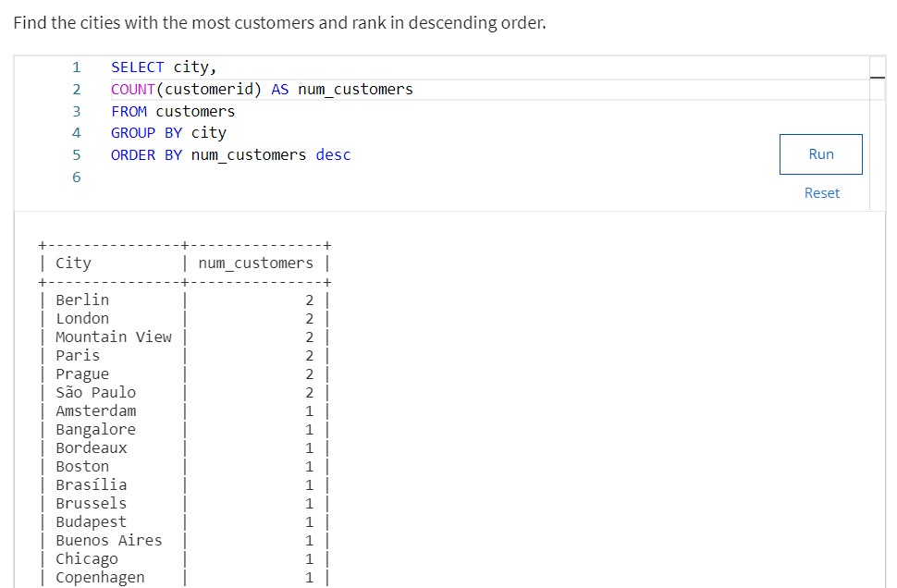The image size is (897, 588).
Task: Click the Reset link
Action: tap(821, 192)
